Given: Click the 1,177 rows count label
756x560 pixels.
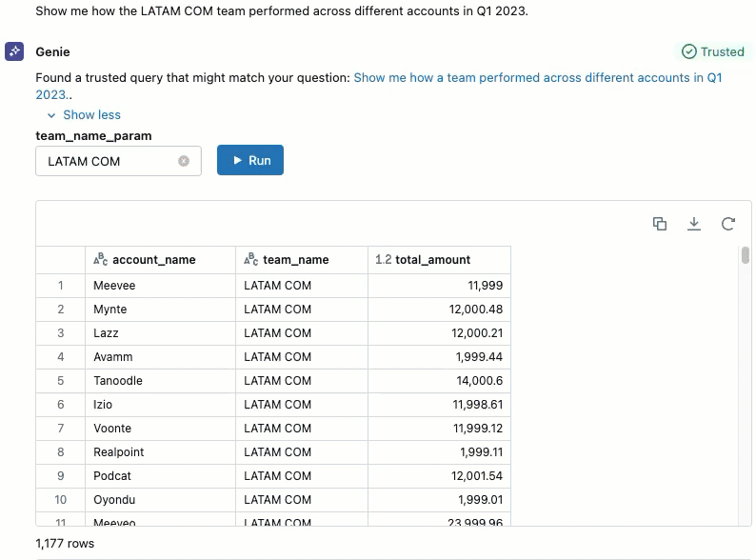Looking at the screenshot, I should click(65, 544).
